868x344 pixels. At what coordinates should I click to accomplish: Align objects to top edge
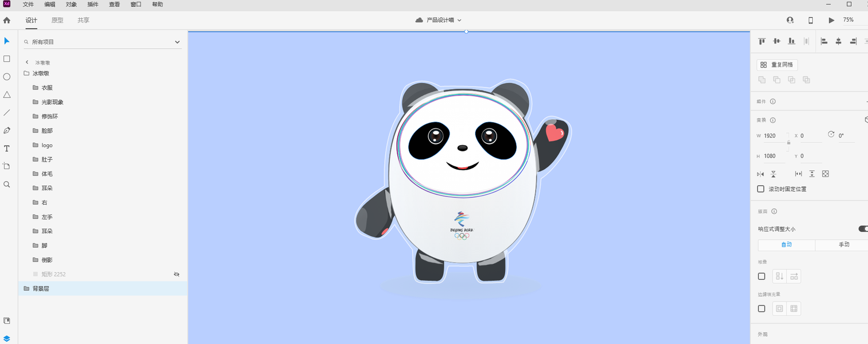pos(762,41)
